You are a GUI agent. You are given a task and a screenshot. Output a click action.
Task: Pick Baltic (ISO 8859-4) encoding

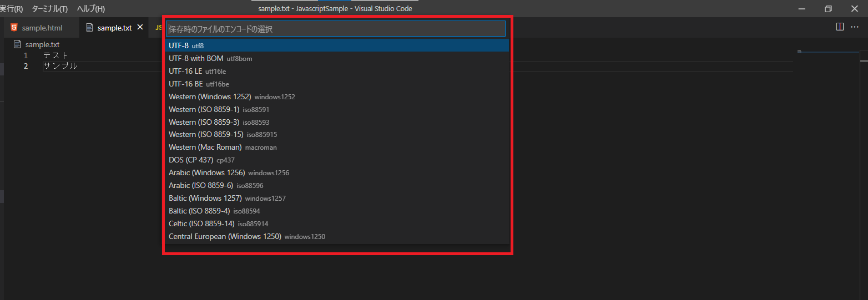[x=337, y=211]
